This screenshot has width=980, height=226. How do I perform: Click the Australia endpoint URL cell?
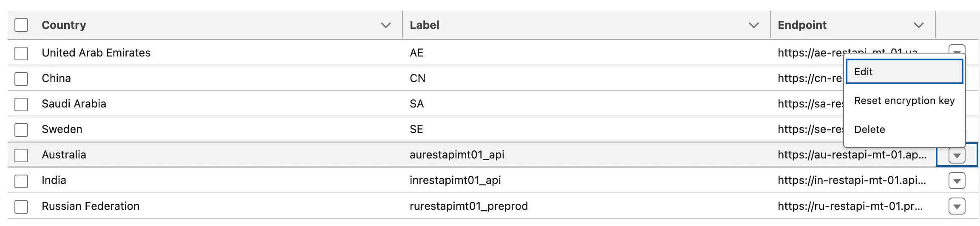coord(852,155)
